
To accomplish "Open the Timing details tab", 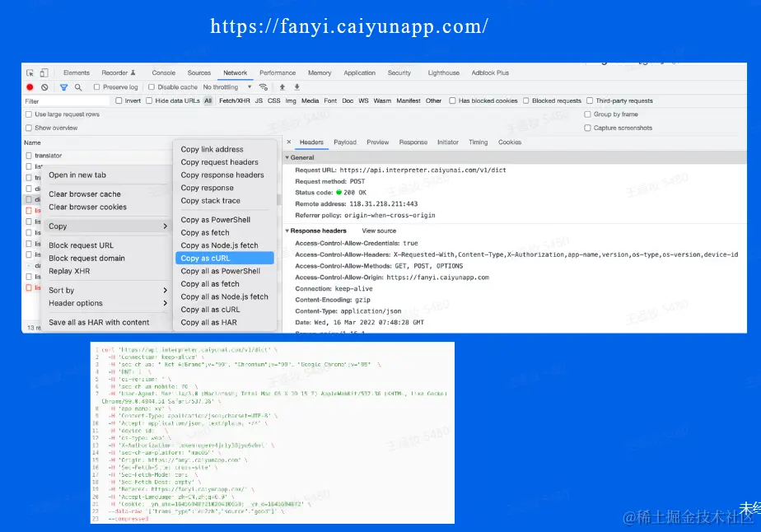I will pos(478,142).
